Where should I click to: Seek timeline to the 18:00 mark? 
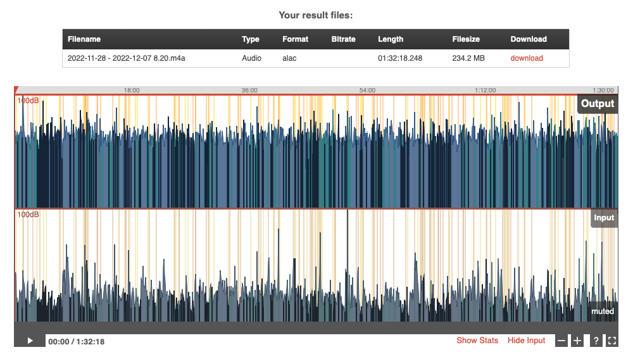click(x=132, y=91)
